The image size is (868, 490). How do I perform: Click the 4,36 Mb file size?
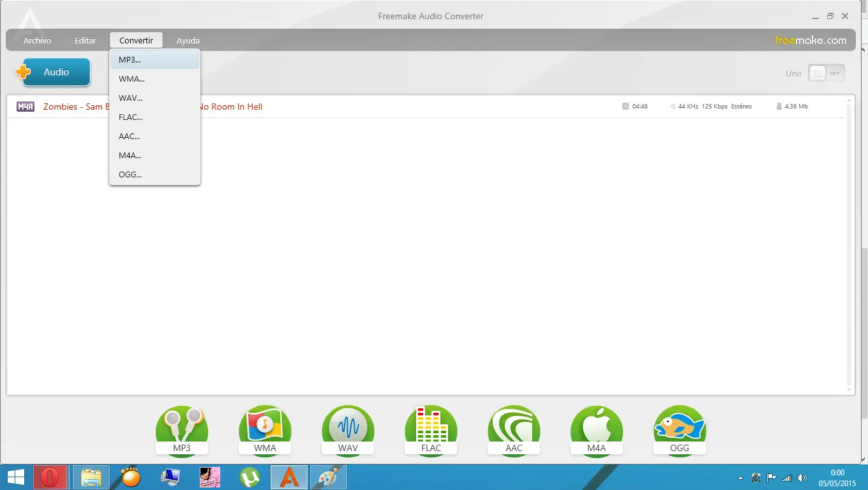click(x=796, y=107)
